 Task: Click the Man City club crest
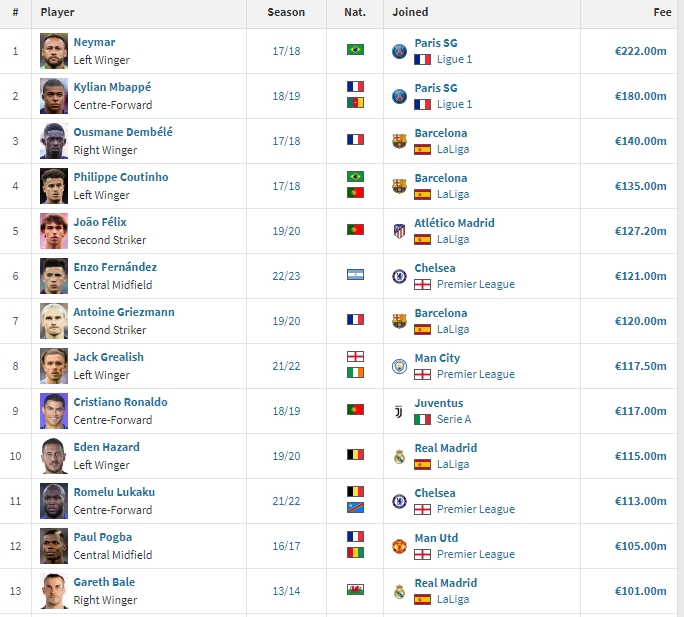[x=399, y=366]
